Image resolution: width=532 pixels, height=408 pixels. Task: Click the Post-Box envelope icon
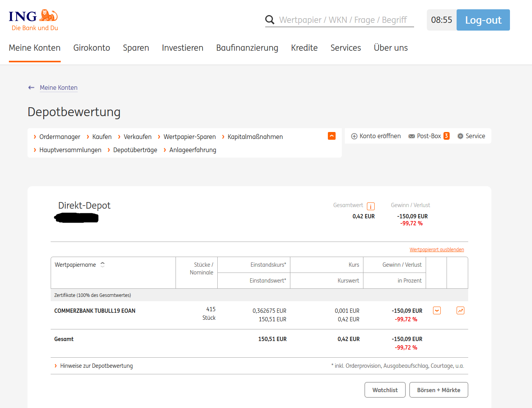pyautogui.click(x=412, y=136)
